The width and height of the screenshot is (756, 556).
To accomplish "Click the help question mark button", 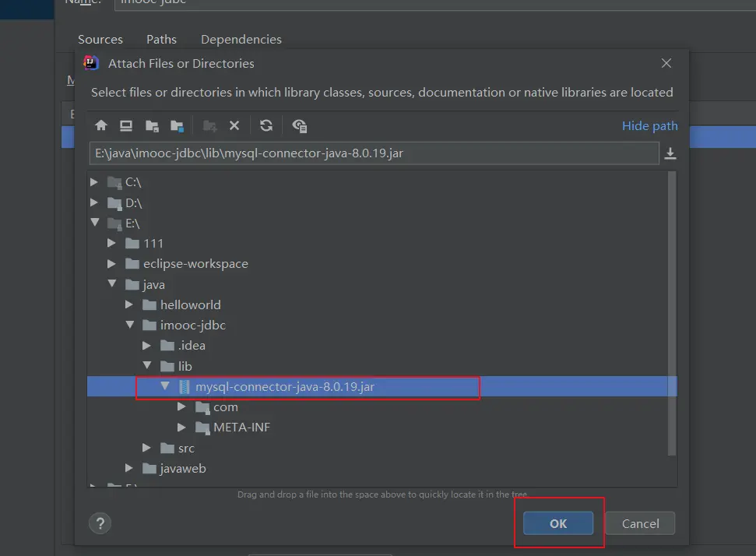I will click(100, 523).
